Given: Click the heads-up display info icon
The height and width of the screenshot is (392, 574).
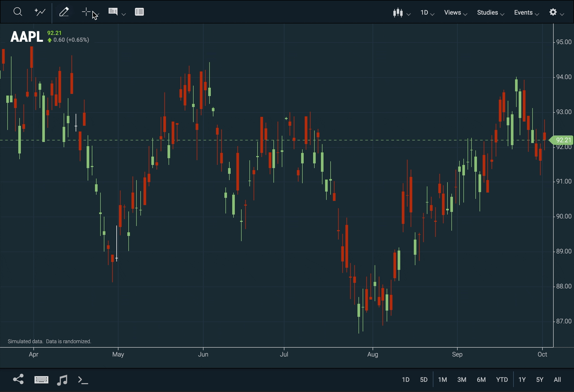Looking at the screenshot, I should coord(113,12).
